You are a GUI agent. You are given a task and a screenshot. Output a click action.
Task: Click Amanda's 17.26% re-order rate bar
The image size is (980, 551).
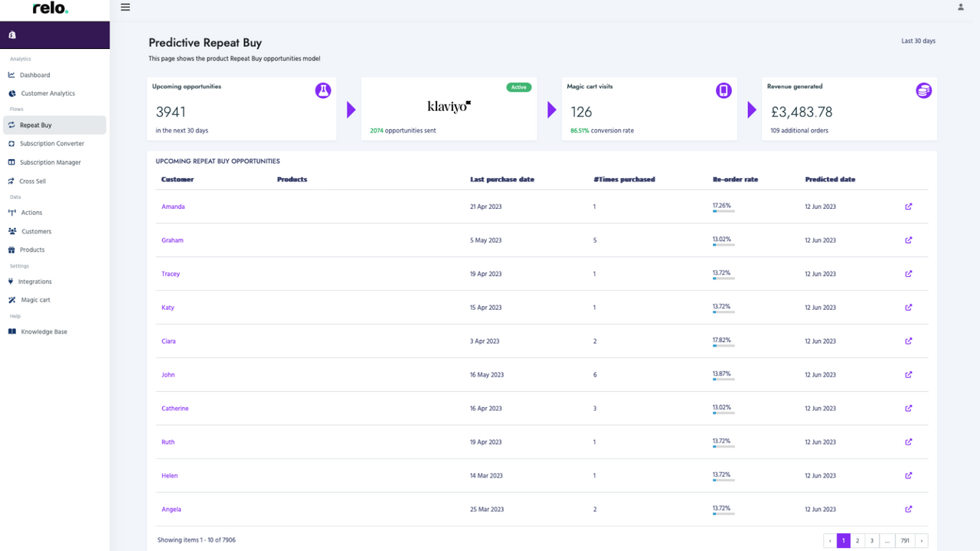(x=724, y=211)
